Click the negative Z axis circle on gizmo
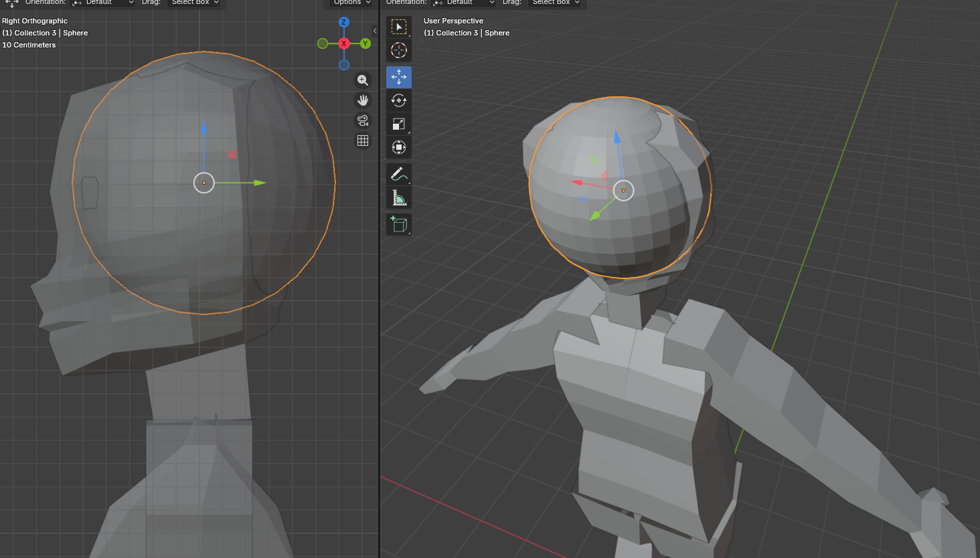The width and height of the screenshot is (980, 558). point(344,65)
